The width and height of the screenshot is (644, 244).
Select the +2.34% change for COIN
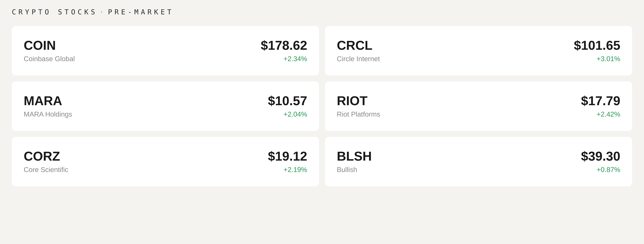point(295,59)
